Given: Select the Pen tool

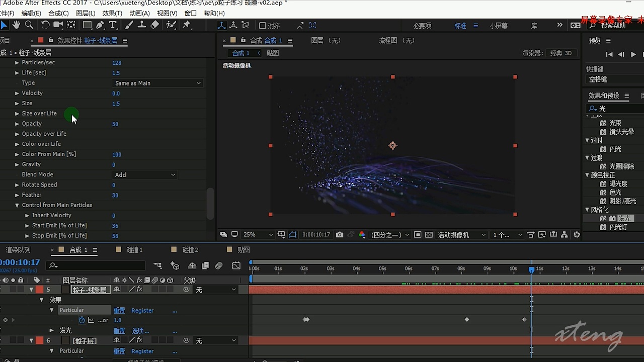Looking at the screenshot, I should (x=100, y=25).
